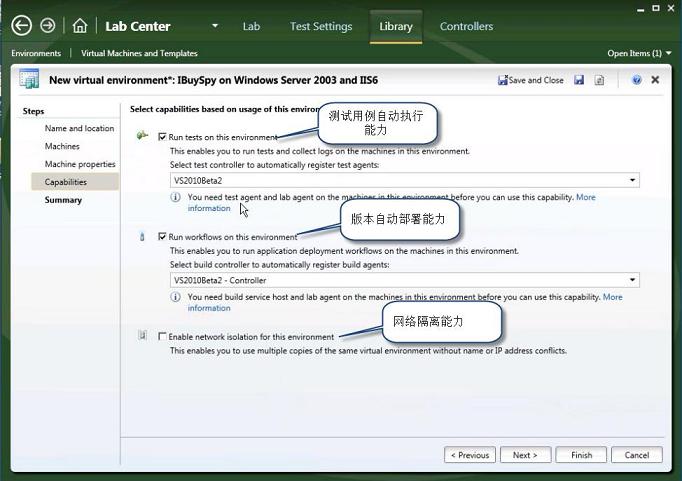Click the Finish button
The width and height of the screenshot is (682, 481).
[581, 455]
